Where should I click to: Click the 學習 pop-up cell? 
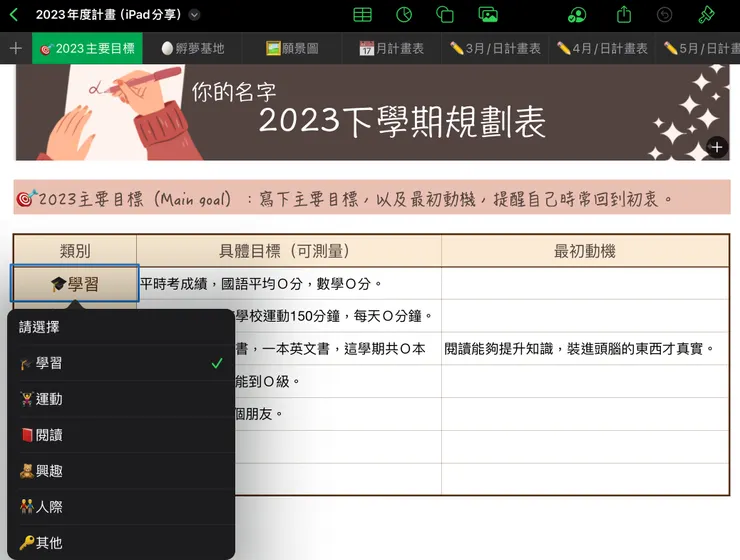(75, 284)
